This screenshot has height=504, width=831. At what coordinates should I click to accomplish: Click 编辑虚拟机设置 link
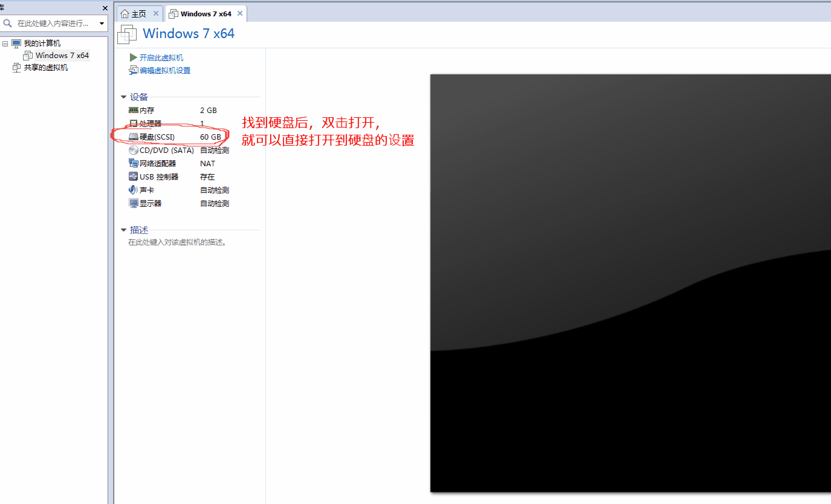coord(165,71)
